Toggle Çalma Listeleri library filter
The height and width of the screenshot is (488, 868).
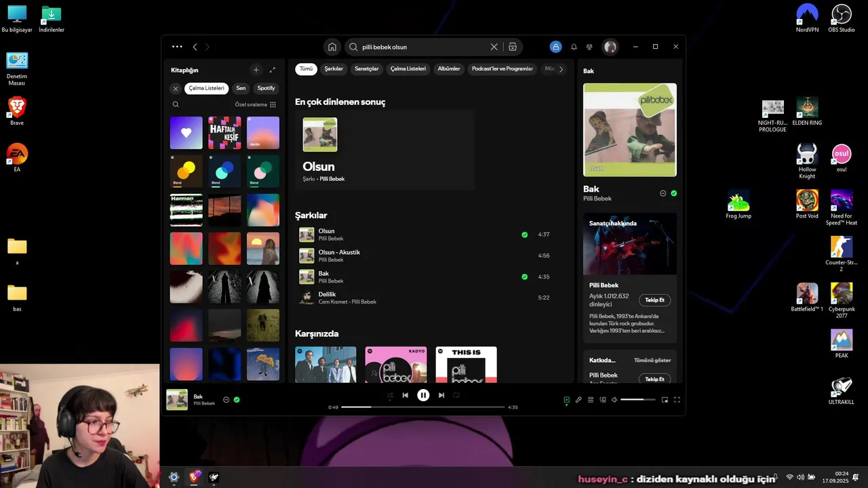[206, 88]
